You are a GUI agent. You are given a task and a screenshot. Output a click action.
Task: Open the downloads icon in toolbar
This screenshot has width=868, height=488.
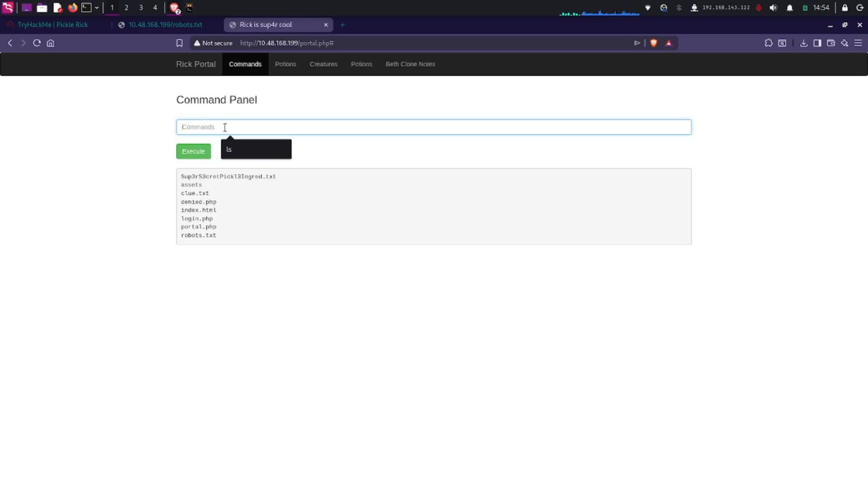click(804, 43)
